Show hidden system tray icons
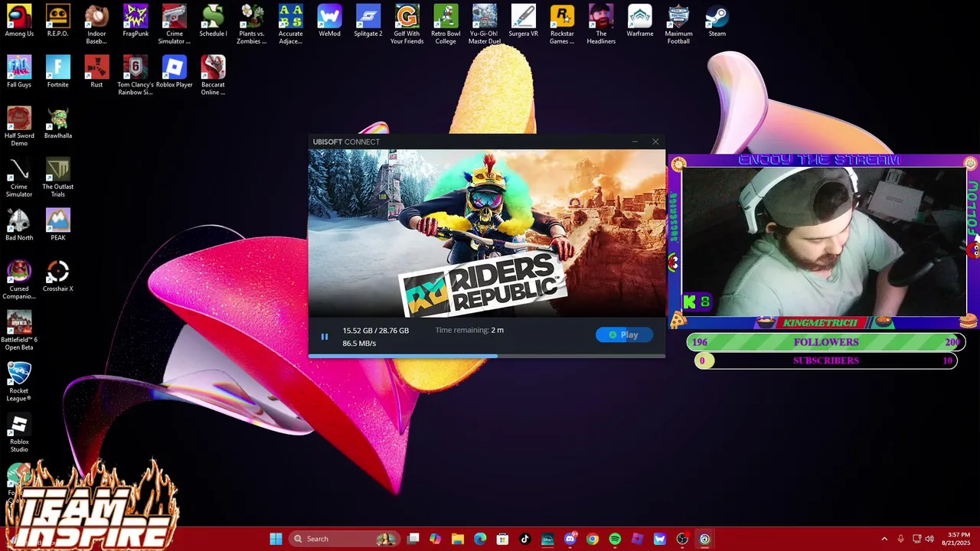 pyautogui.click(x=884, y=539)
